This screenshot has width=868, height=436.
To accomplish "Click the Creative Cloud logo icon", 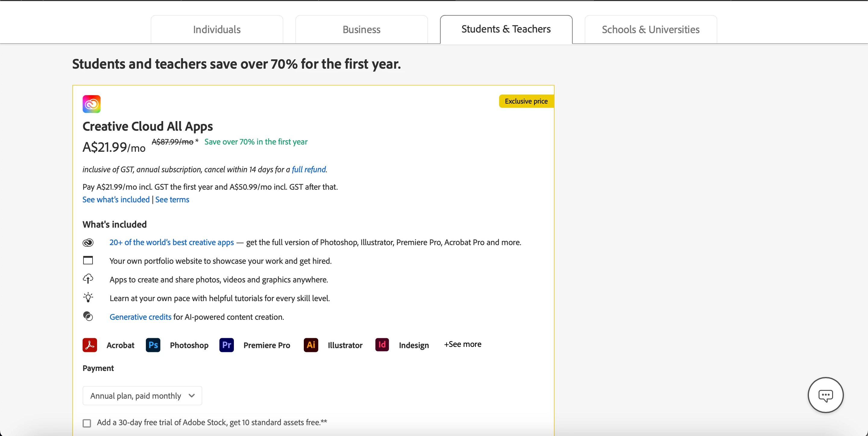I will [x=91, y=104].
